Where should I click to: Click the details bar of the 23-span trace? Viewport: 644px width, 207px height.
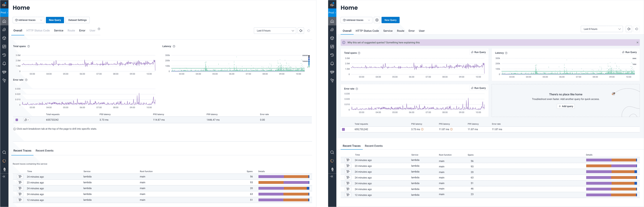click(611, 195)
